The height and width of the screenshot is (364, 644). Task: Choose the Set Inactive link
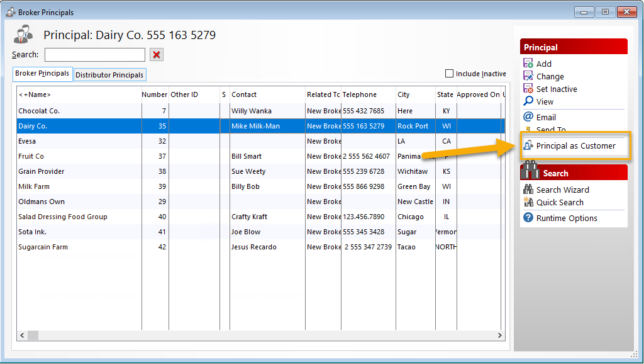557,89
